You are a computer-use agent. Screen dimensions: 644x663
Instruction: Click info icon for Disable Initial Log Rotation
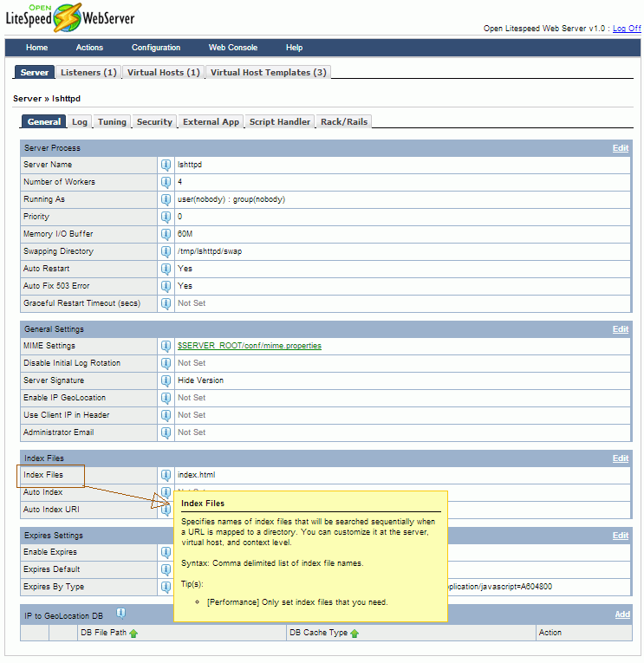tap(166, 364)
